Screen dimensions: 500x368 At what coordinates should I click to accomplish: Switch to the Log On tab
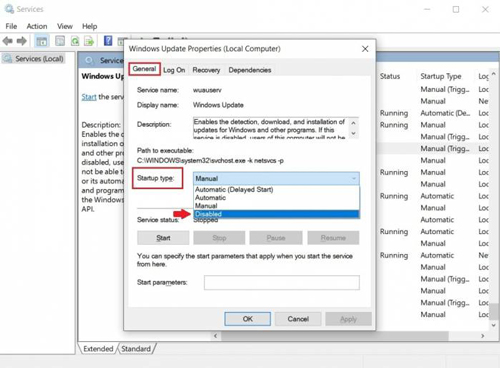(x=174, y=70)
